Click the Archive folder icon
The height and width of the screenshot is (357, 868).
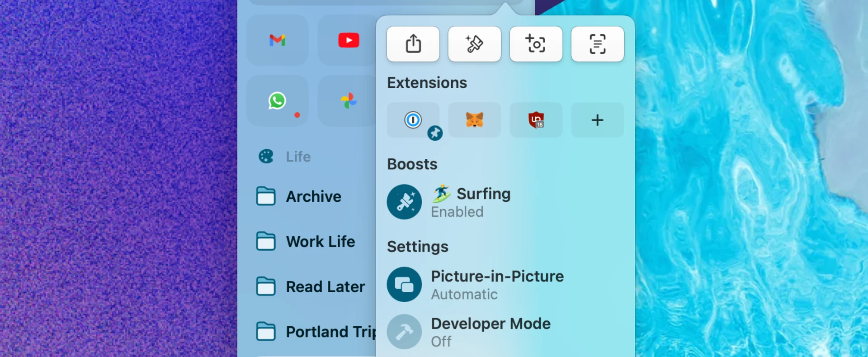coord(266,196)
